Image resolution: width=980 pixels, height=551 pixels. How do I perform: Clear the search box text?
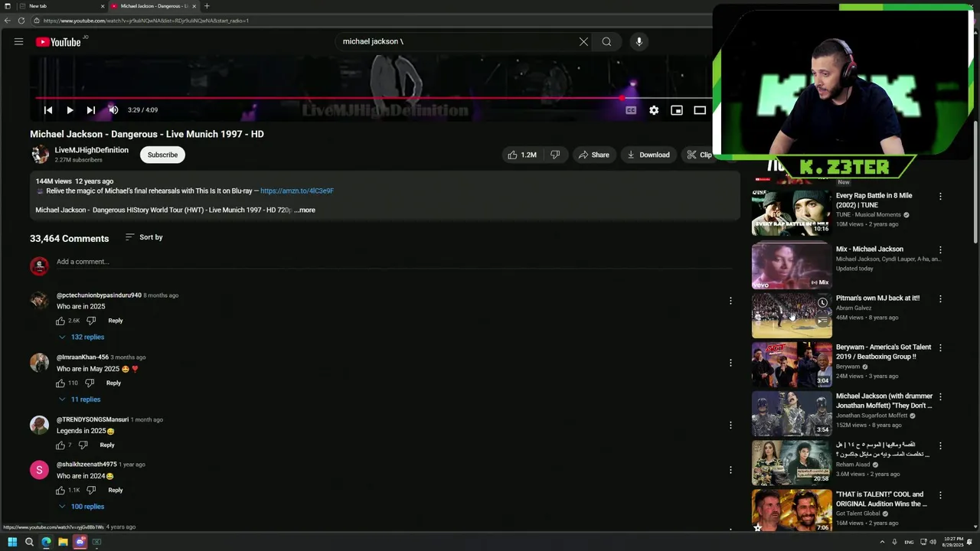pos(583,42)
